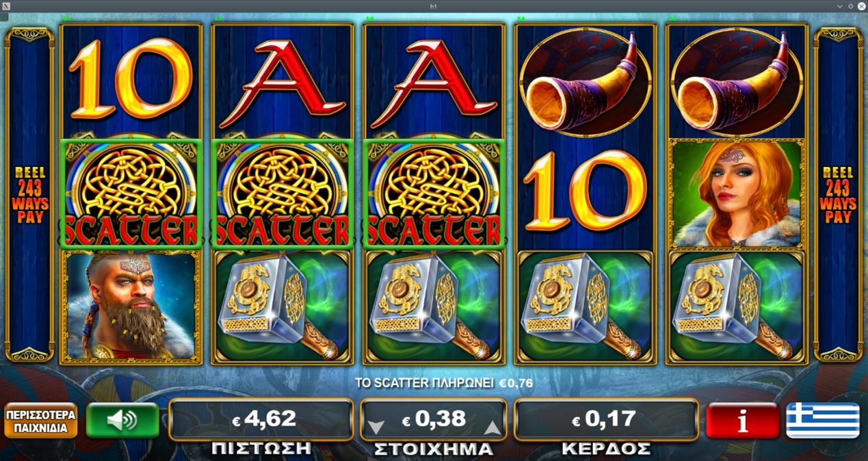Open the window menu icon in title bar

pyautogui.click(x=5, y=6)
